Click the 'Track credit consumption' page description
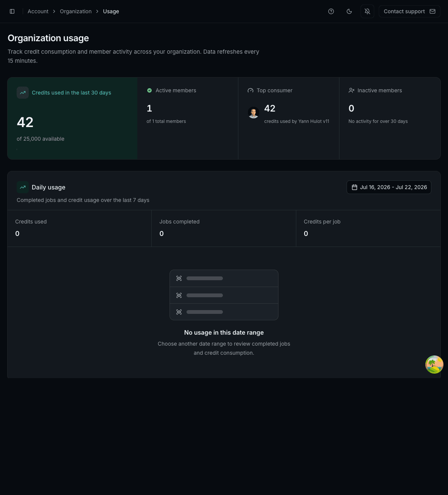The width and height of the screenshot is (448, 495). (x=133, y=56)
